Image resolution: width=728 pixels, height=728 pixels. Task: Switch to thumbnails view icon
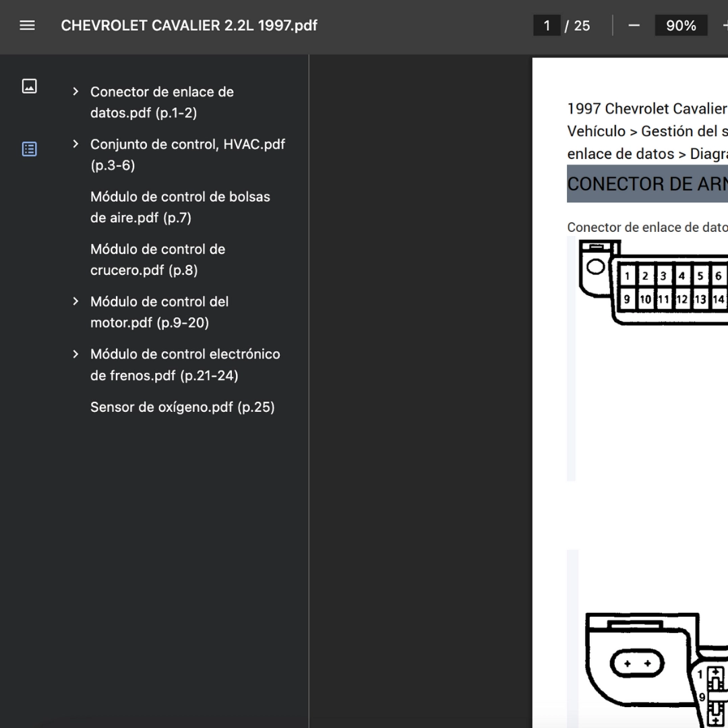[29, 86]
